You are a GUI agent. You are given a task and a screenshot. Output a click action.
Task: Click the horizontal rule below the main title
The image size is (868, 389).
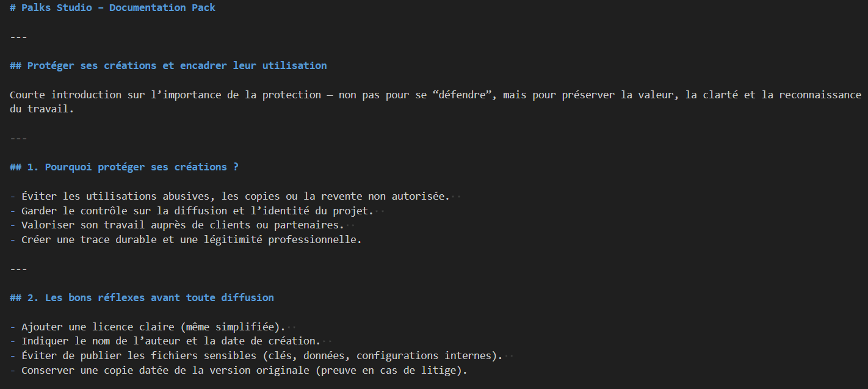tap(18, 37)
